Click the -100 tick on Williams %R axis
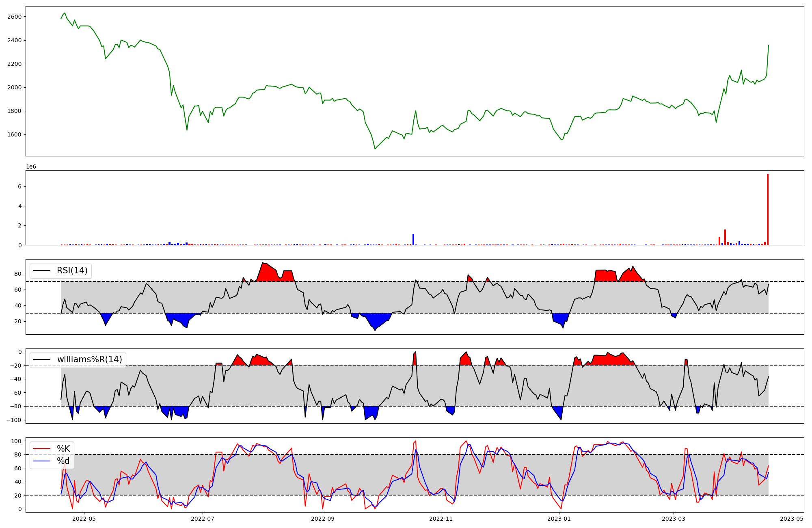The width and height of the screenshot is (812, 528). coord(13,420)
